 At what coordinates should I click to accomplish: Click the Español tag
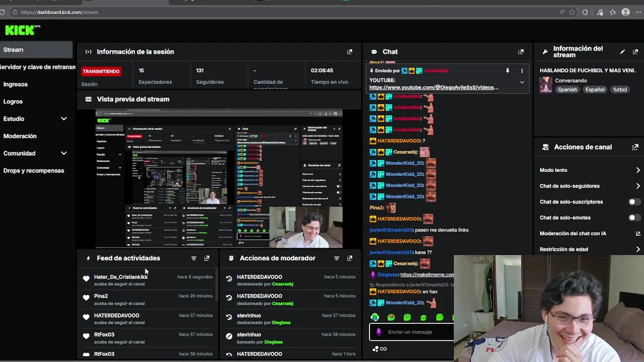pyautogui.click(x=595, y=90)
